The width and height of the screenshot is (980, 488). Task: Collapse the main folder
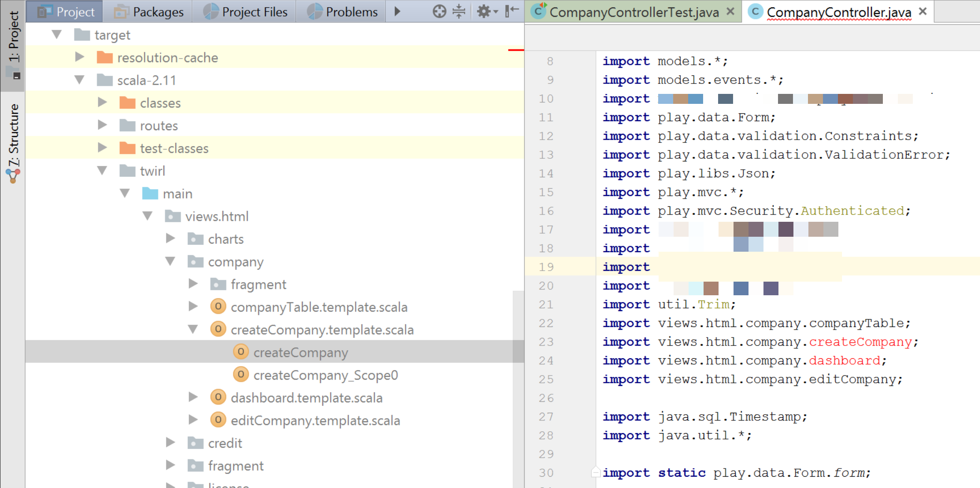click(x=125, y=193)
